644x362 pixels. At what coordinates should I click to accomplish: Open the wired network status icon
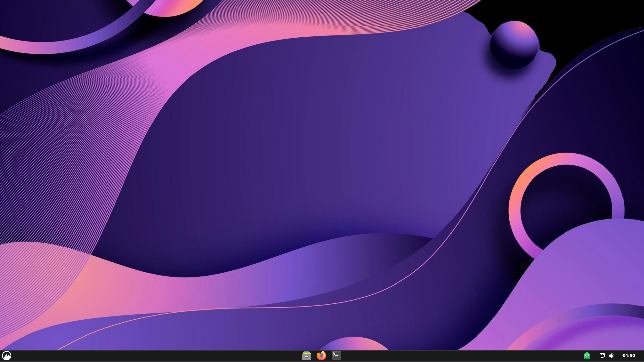click(x=602, y=356)
